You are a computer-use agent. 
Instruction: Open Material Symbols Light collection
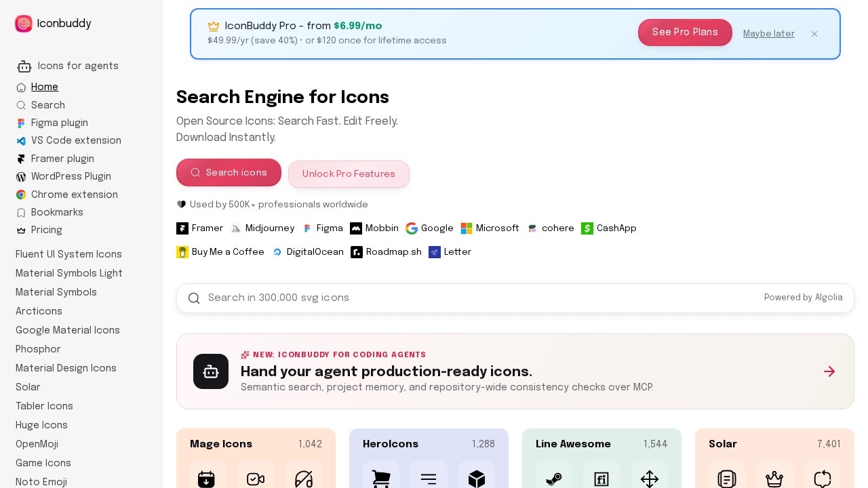point(69,273)
